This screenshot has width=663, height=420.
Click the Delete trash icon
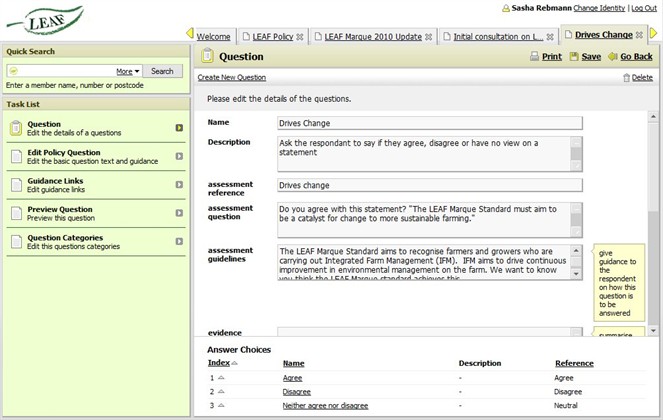[626, 77]
